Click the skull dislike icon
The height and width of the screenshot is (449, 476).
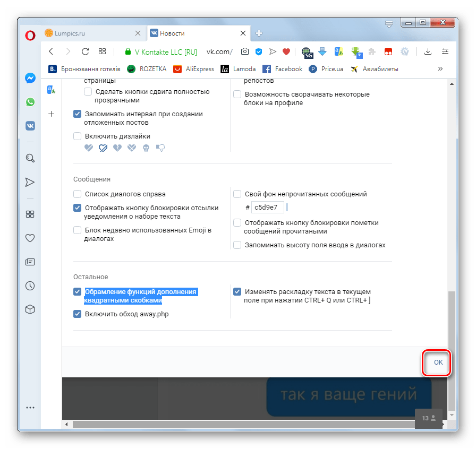pos(146,148)
